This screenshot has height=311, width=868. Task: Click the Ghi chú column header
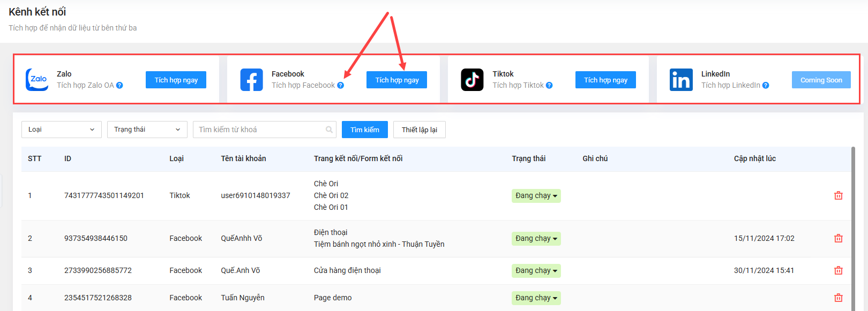[x=595, y=158]
